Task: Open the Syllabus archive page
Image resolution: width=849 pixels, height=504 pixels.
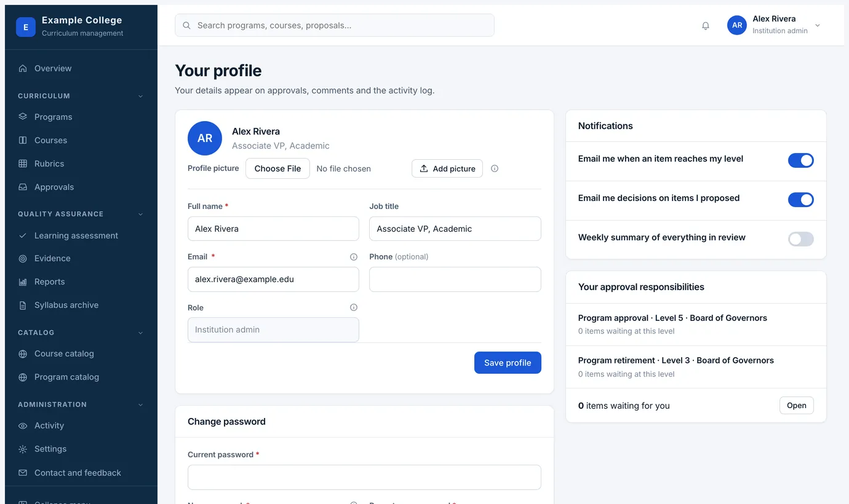Action: coord(81,305)
